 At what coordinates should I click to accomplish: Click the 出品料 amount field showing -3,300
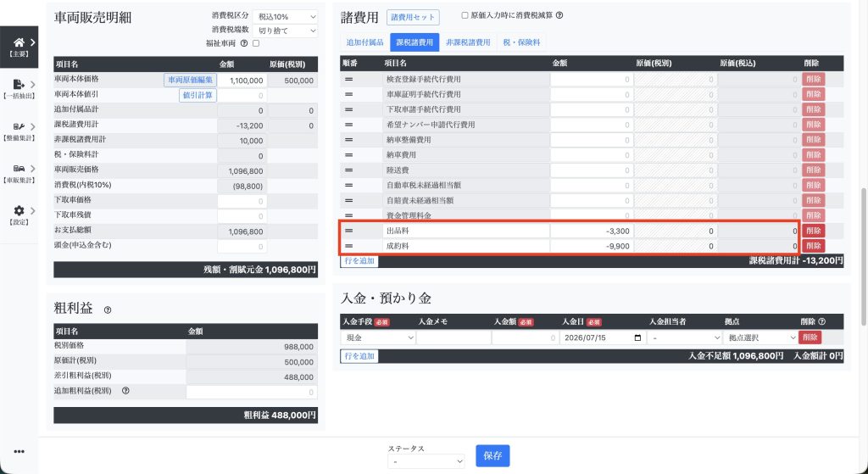pos(592,231)
